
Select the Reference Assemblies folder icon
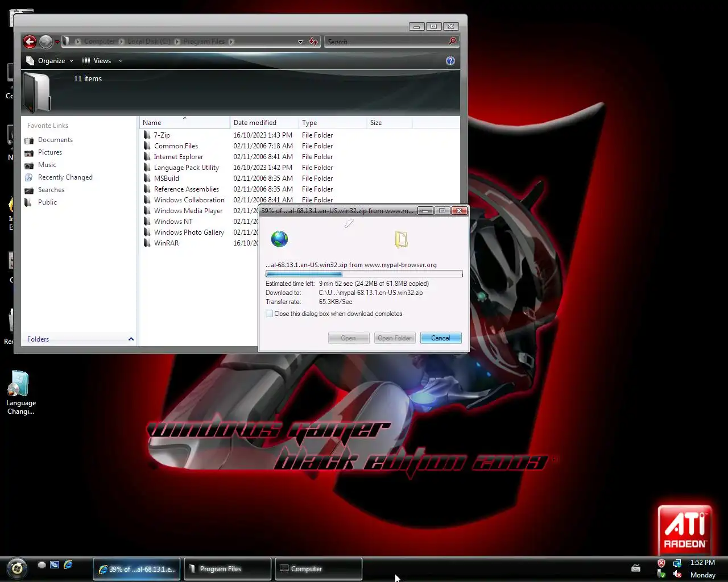point(147,189)
